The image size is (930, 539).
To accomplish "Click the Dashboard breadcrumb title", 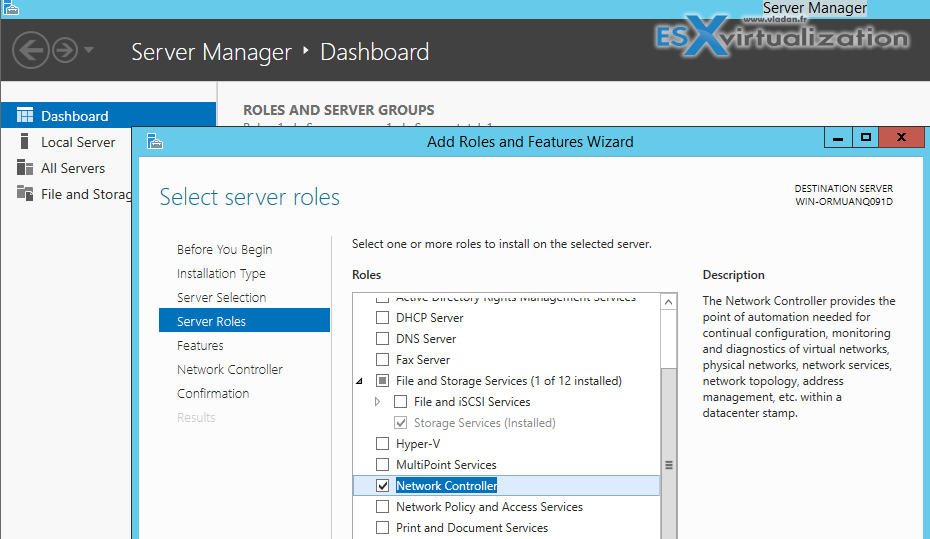I will tap(374, 52).
